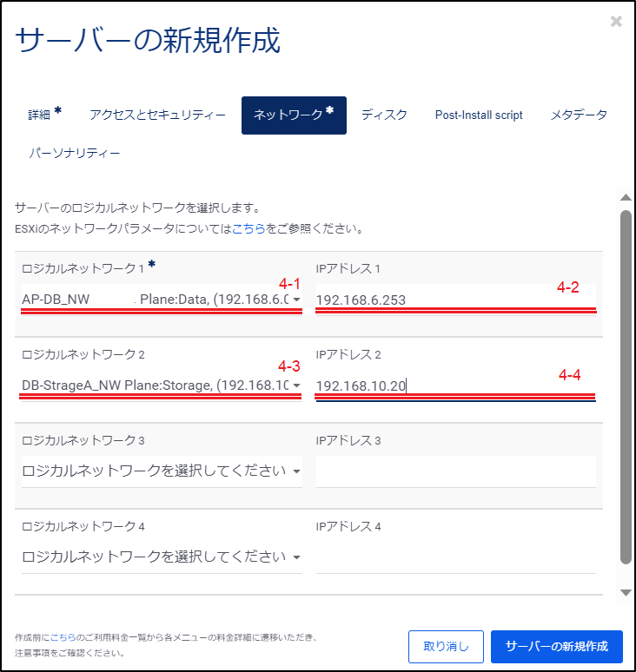Switch to アクセスとセキュリティー tab
The height and width of the screenshot is (672, 636).
pyautogui.click(x=157, y=115)
